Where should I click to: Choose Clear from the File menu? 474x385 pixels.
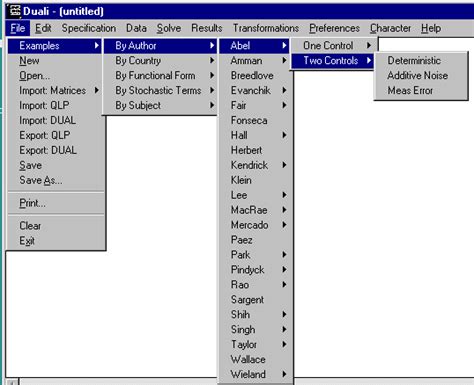[x=55, y=226]
